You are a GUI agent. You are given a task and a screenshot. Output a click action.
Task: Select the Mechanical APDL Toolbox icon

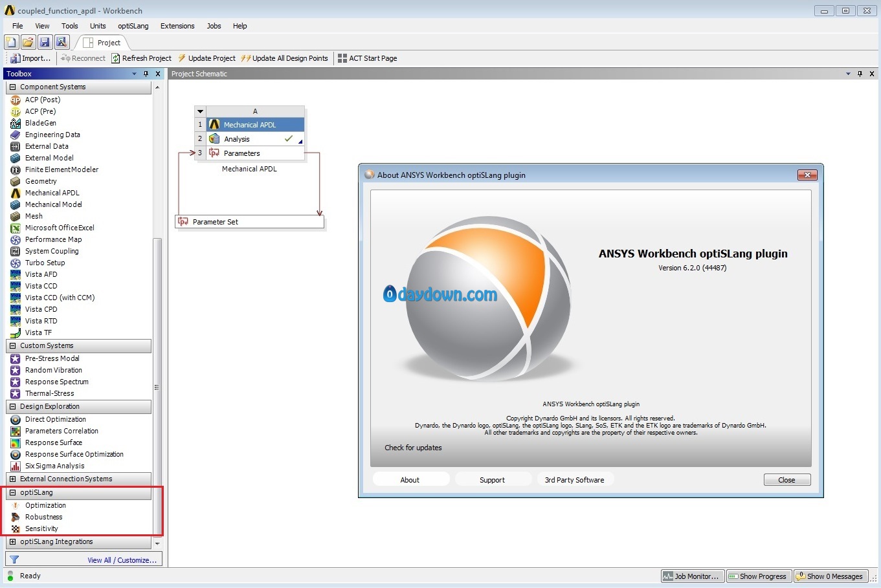tap(16, 193)
